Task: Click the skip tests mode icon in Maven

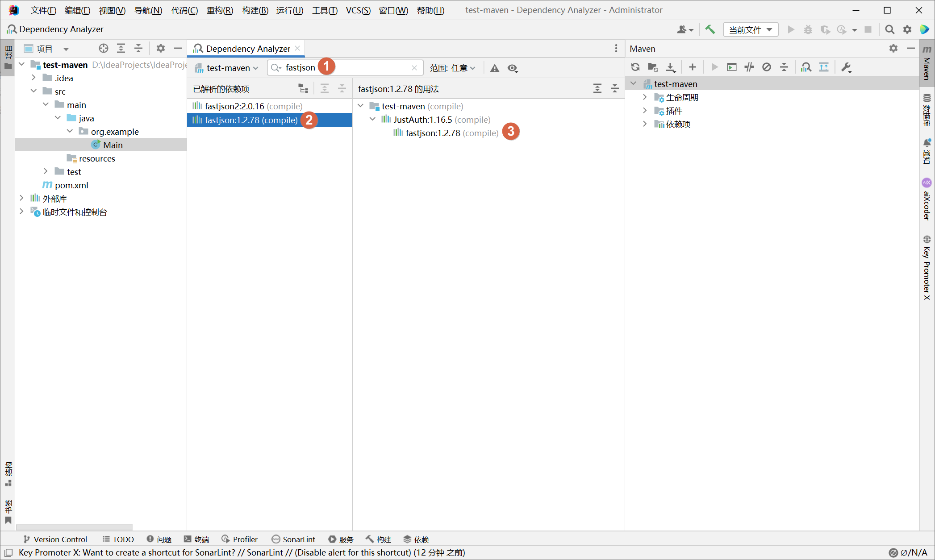Action: tap(767, 67)
